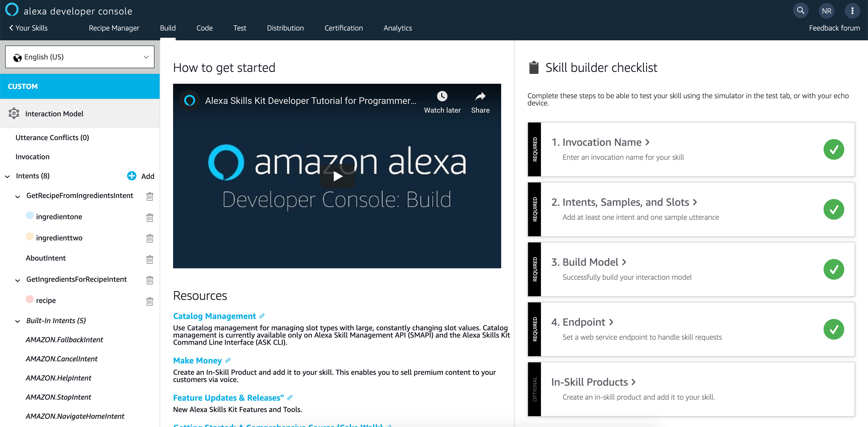The height and width of the screenshot is (427, 868).
Task: Switch to the Analytics tab
Action: tap(398, 28)
